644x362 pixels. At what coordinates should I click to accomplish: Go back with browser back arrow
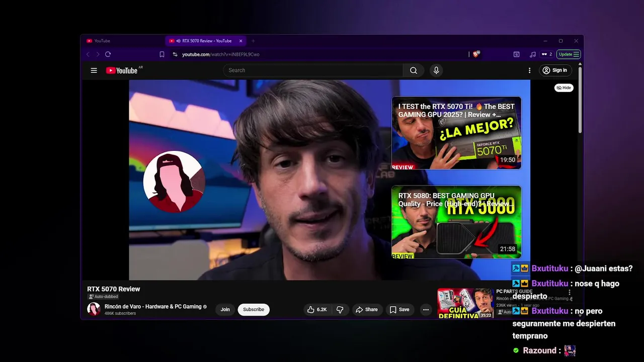(x=88, y=54)
